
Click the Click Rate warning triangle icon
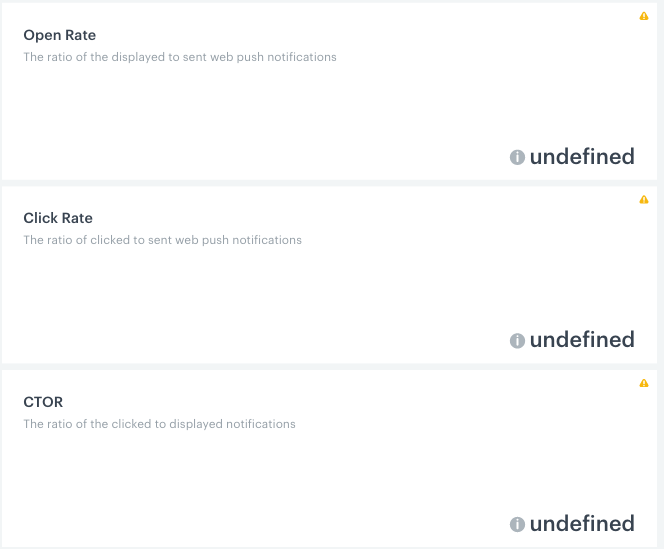(x=644, y=199)
